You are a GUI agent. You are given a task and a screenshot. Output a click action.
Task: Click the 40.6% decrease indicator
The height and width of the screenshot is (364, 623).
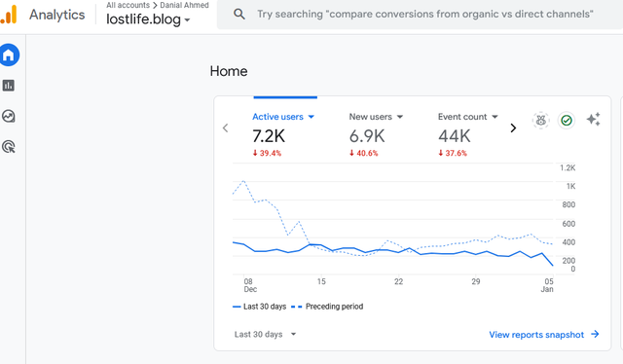[363, 153]
